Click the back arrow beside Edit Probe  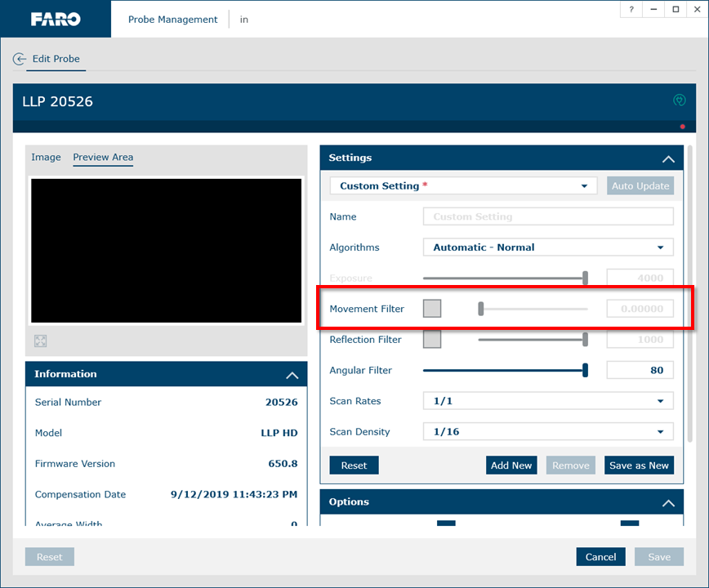(20, 60)
